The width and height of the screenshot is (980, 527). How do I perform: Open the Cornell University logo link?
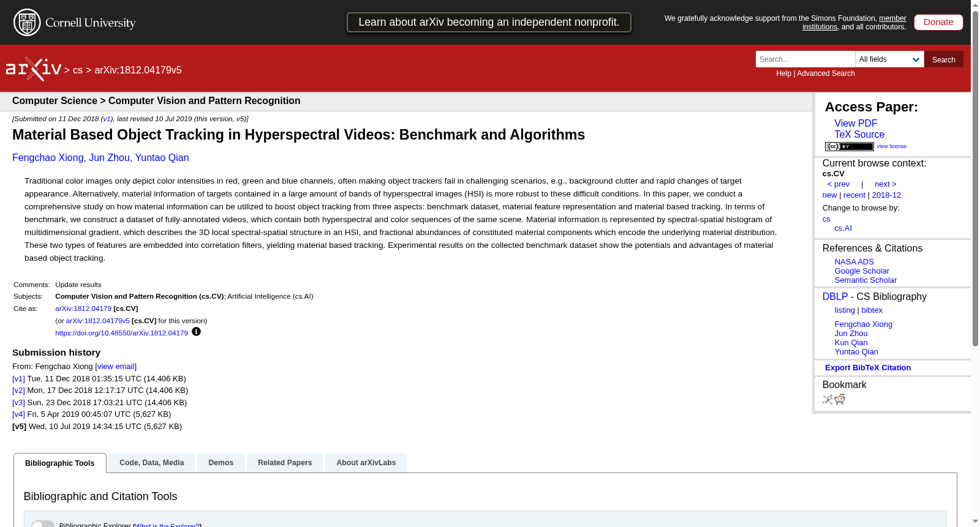(x=75, y=23)
